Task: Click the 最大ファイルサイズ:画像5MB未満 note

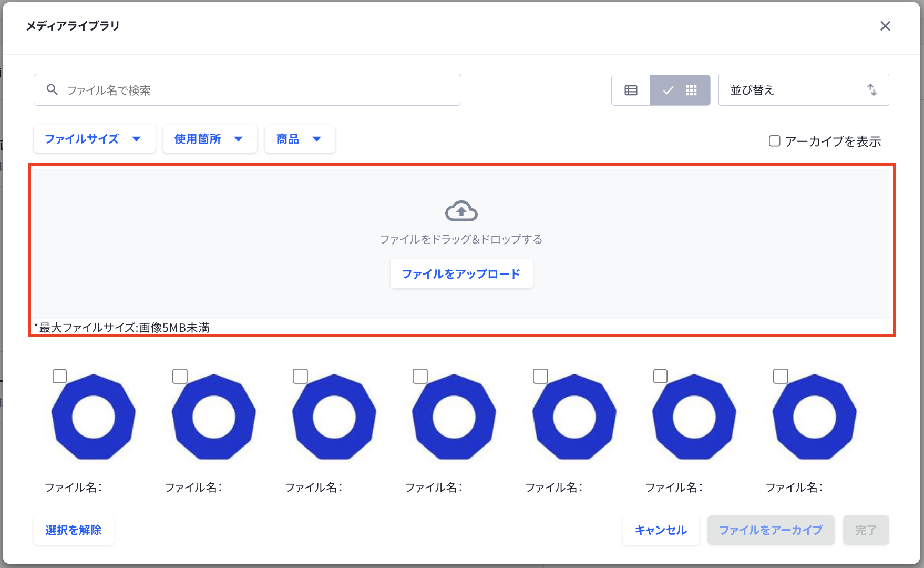Action: pyautogui.click(x=122, y=328)
